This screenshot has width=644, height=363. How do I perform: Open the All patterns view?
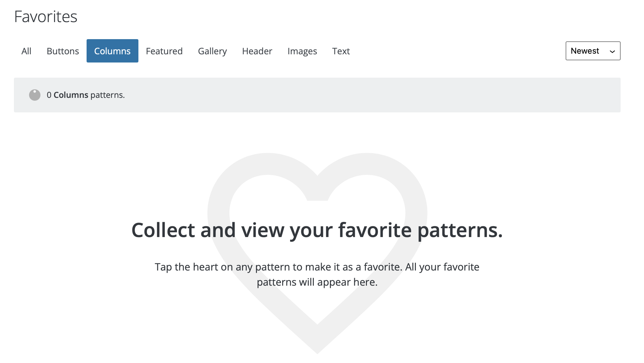(x=26, y=51)
